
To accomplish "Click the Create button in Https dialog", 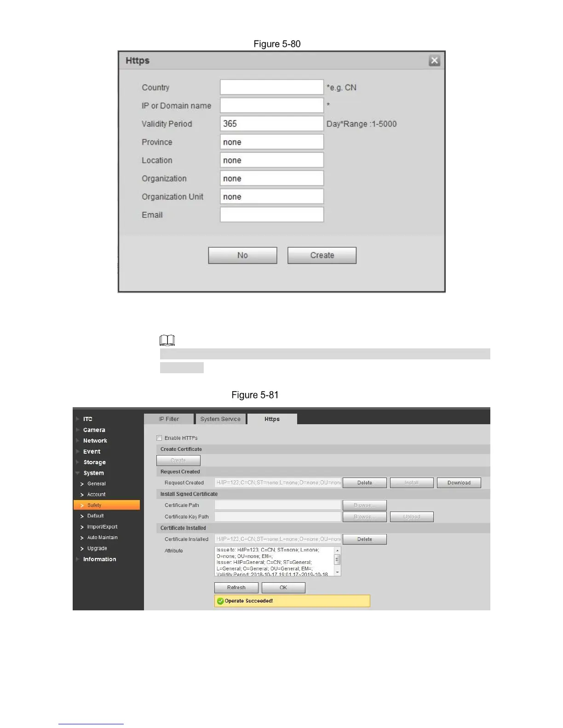I will pos(322,255).
